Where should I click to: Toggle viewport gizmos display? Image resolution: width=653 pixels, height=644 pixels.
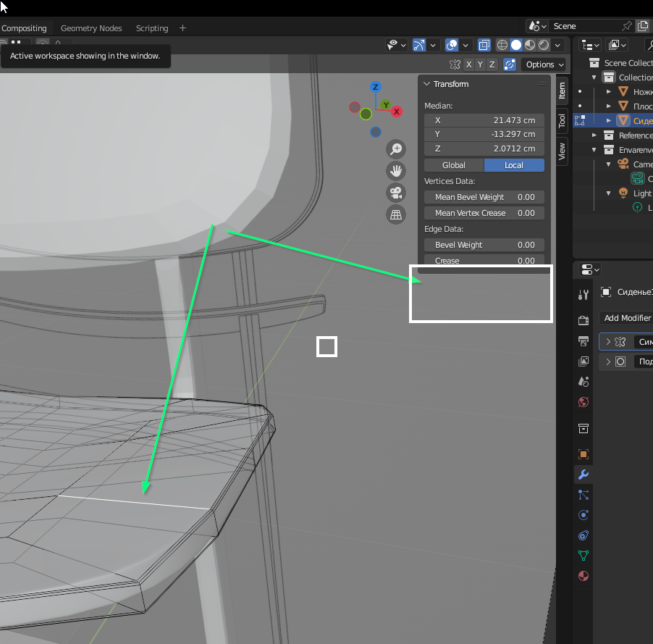[x=419, y=45]
